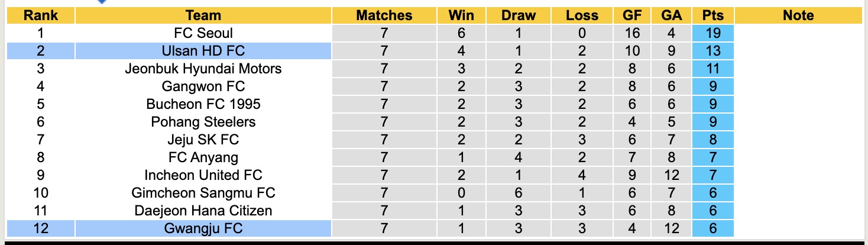This screenshot has width=868, height=245.
Task: Select the Loss column header
Action: [582, 16]
